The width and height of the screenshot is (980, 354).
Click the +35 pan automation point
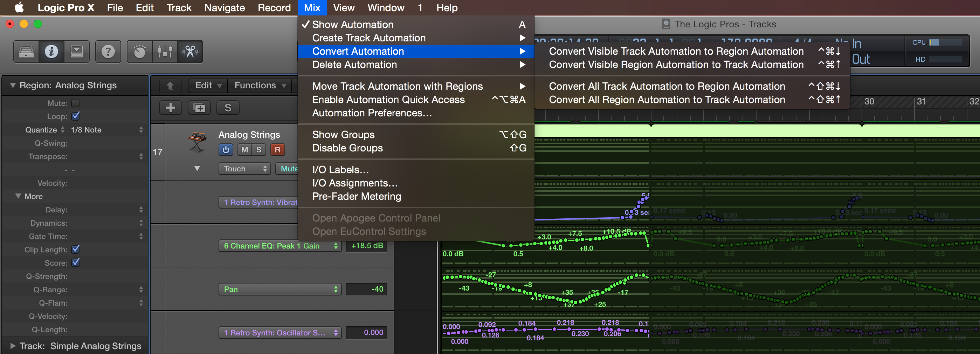click(566, 292)
